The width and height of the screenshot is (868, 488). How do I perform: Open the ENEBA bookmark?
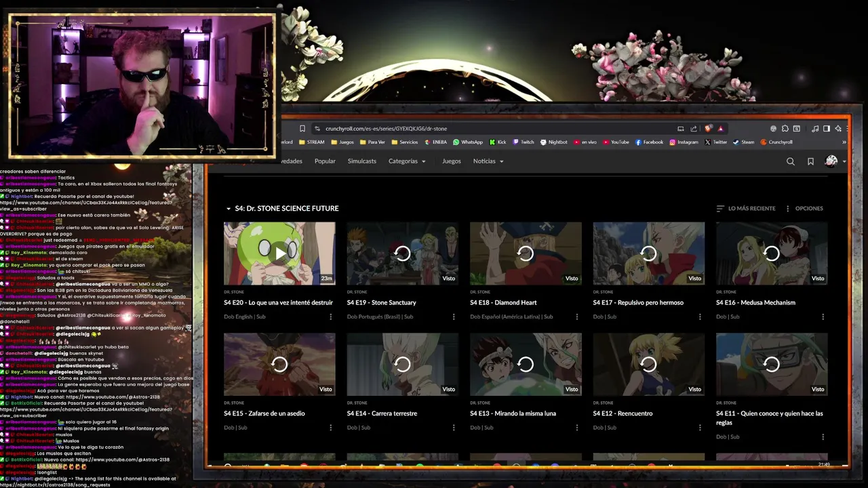pos(435,142)
